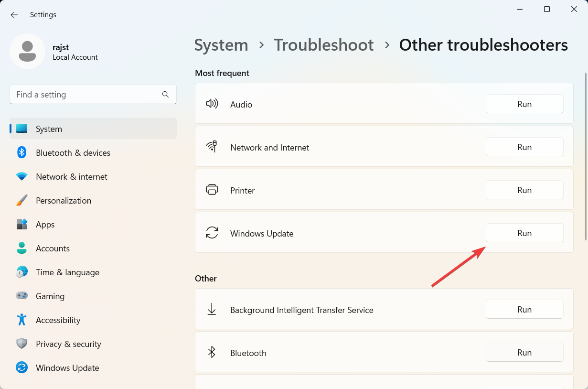Click the Windows Update troubleshooter row label

pos(262,233)
